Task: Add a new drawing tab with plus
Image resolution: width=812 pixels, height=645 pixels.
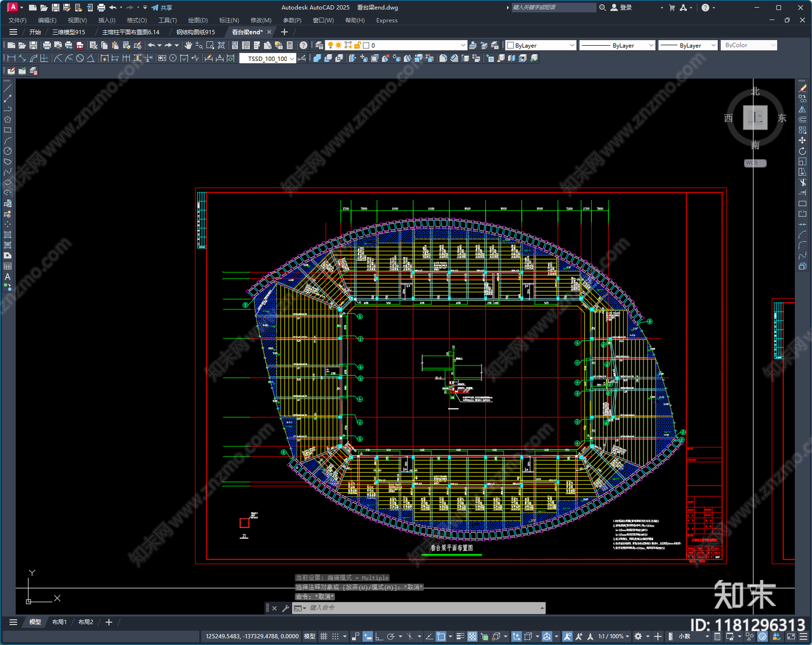Action: click(x=284, y=32)
